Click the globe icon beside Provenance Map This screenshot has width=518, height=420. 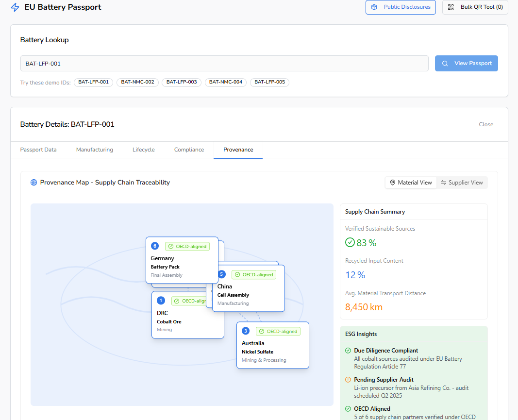pos(33,183)
